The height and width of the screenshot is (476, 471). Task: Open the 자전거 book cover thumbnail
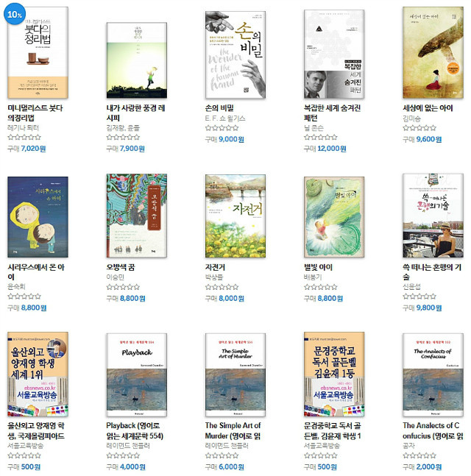(x=235, y=216)
